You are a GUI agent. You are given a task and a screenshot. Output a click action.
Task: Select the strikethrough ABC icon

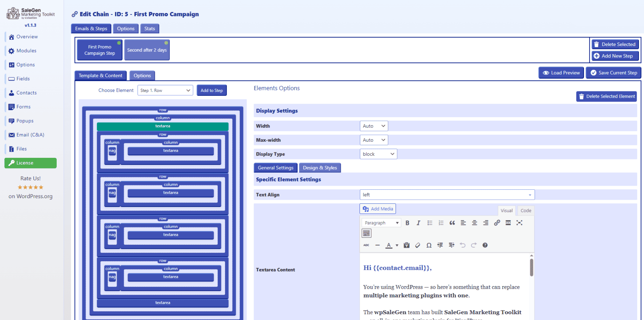366,245
